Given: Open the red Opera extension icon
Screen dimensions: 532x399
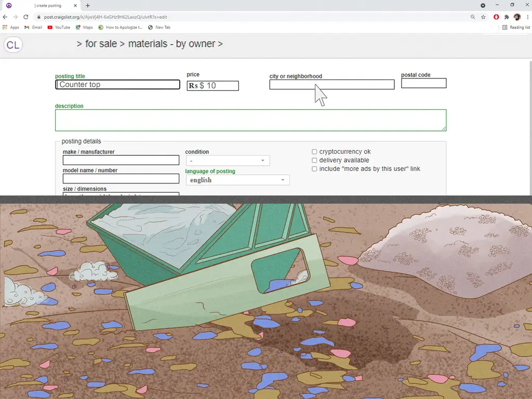Looking at the screenshot, I should click(496, 17).
